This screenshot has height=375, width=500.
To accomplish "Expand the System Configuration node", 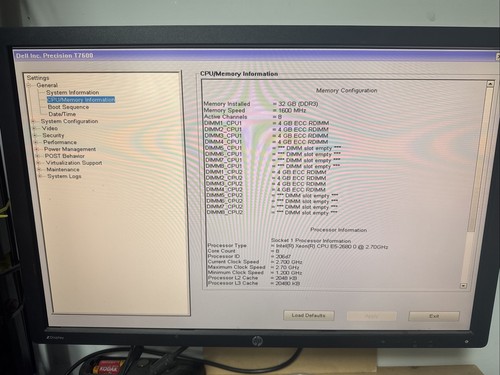I will pyautogui.click(x=34, y=121).
